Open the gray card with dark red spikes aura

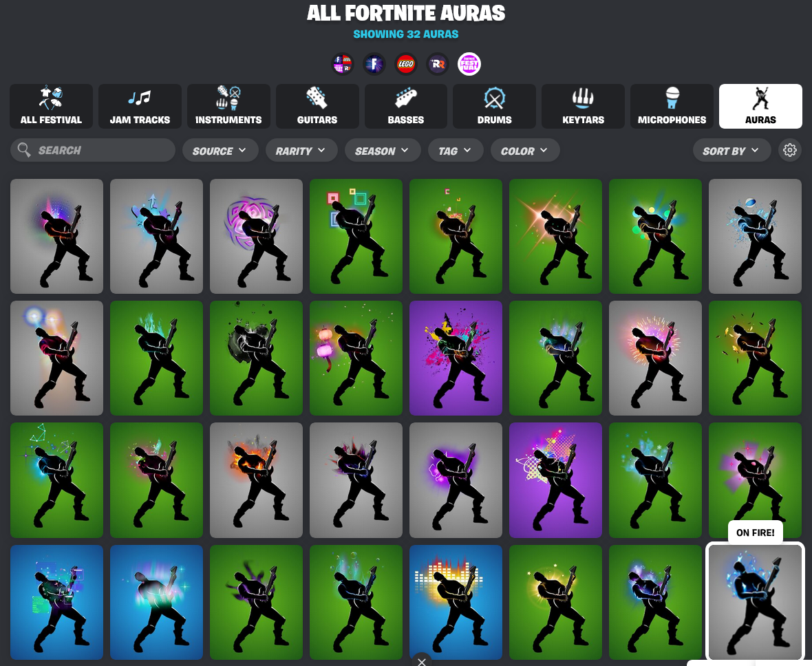pos(356,480)
